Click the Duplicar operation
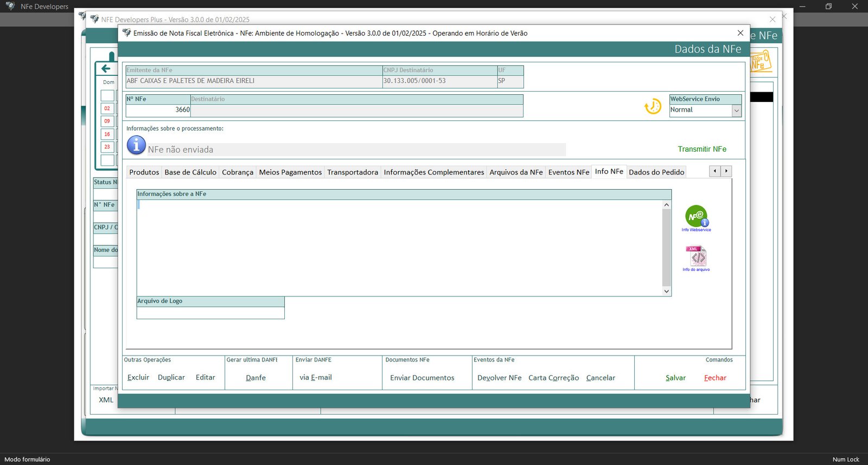868x465 pixels. pos(171,378)
